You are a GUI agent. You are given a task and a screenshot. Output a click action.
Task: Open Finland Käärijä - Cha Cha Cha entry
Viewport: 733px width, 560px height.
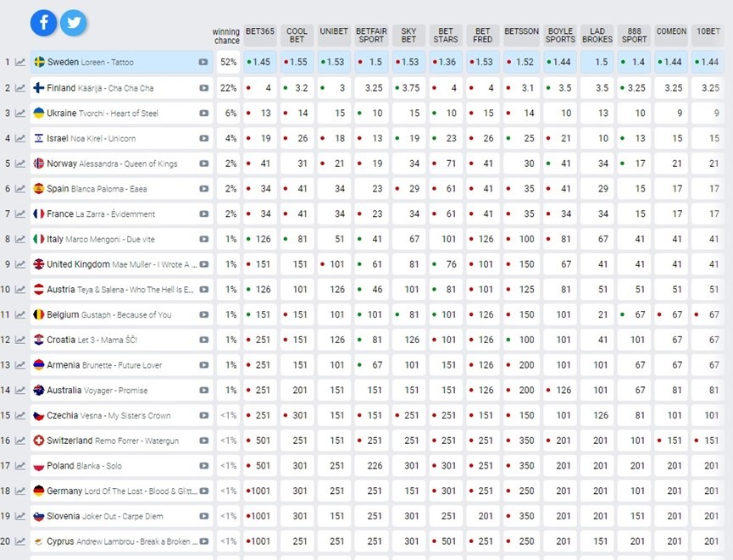[121, 88]
